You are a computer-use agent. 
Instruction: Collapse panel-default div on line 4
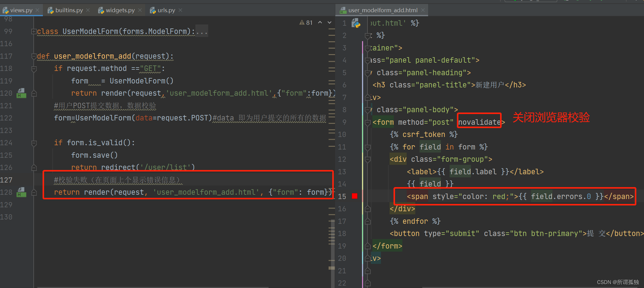[x=368, y=61]
